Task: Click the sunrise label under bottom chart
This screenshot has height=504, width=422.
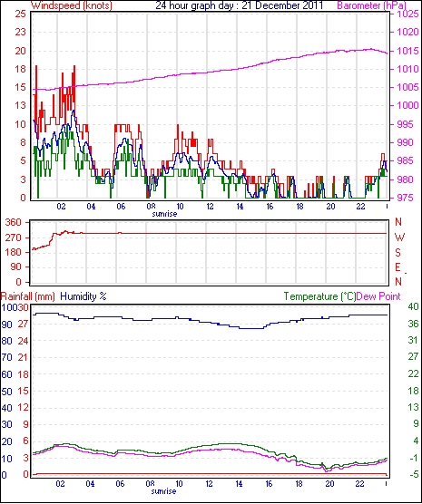Action: point(163,491)
